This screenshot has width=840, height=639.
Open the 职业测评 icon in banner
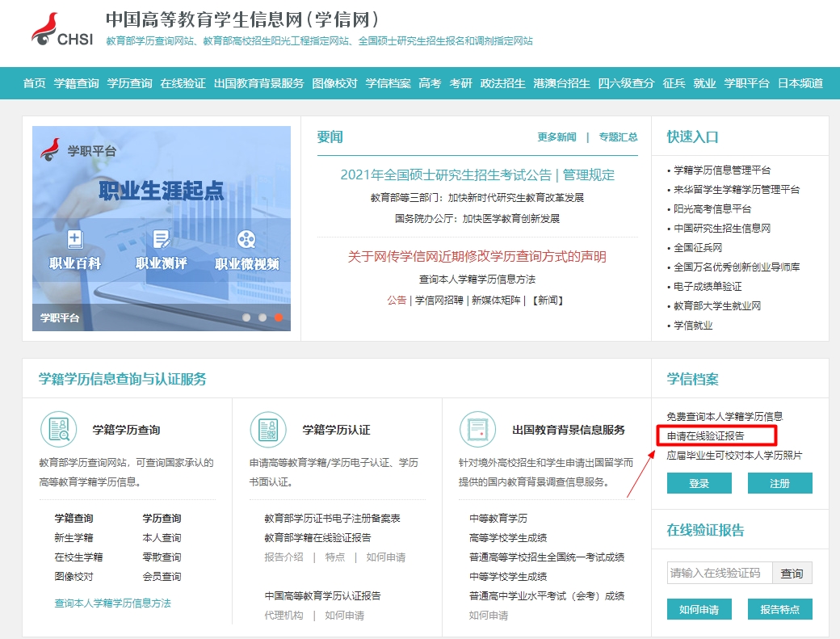[161, 239]
